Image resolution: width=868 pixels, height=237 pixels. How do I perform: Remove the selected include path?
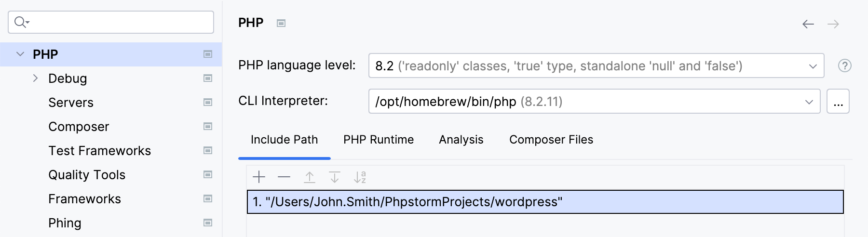point(284,177)
